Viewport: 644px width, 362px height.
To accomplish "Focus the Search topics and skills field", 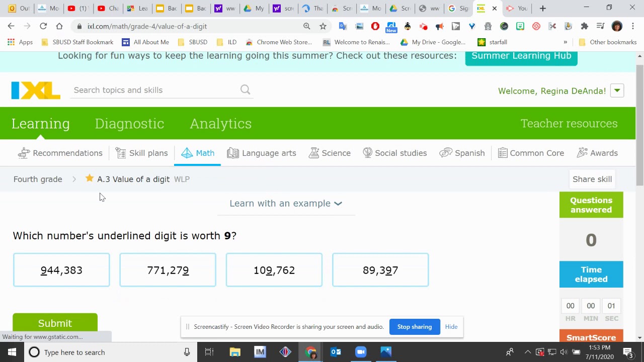I will coord(155,90).
